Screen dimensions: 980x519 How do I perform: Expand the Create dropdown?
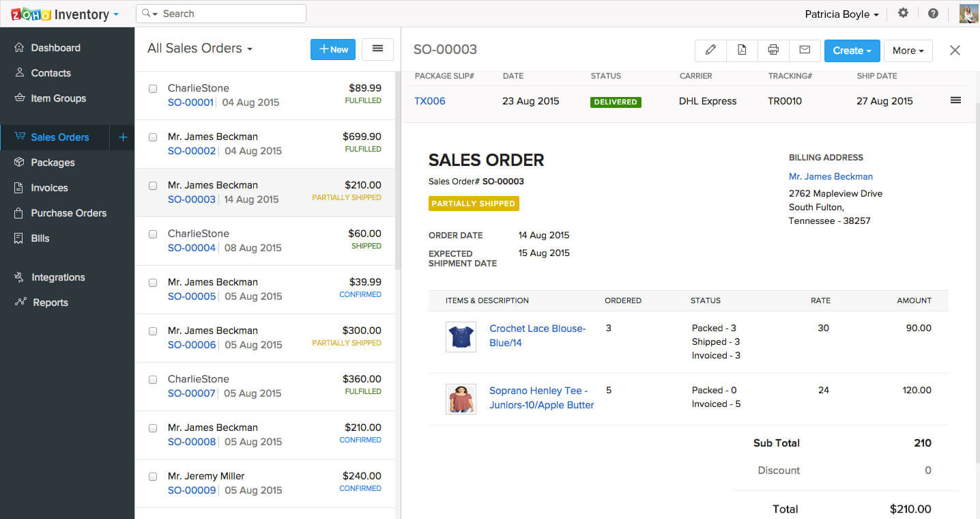[851, 50]
